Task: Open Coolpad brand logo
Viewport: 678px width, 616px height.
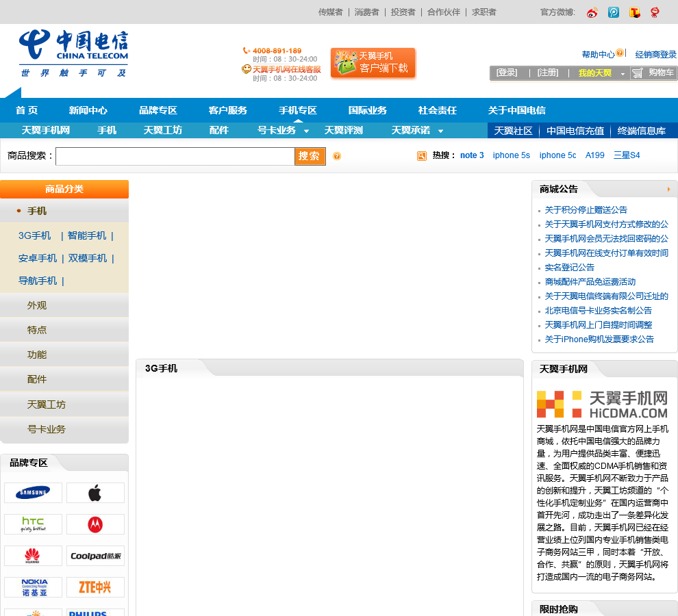Action: (95, 556)
